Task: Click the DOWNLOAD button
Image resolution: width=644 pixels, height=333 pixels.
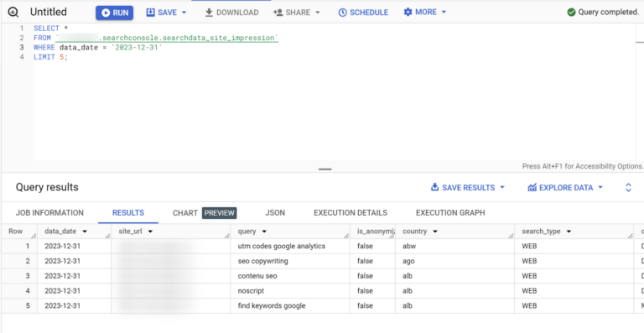Action: coord(231,13)
